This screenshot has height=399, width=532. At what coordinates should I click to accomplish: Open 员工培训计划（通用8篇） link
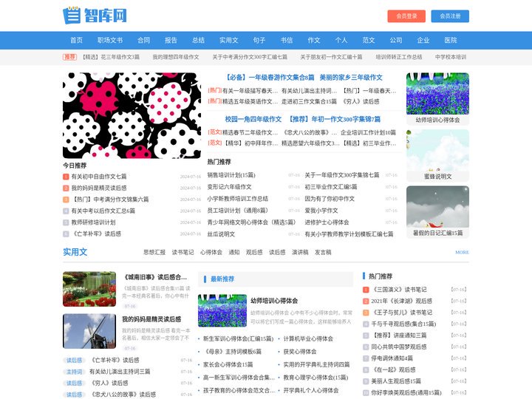(237, 211)
